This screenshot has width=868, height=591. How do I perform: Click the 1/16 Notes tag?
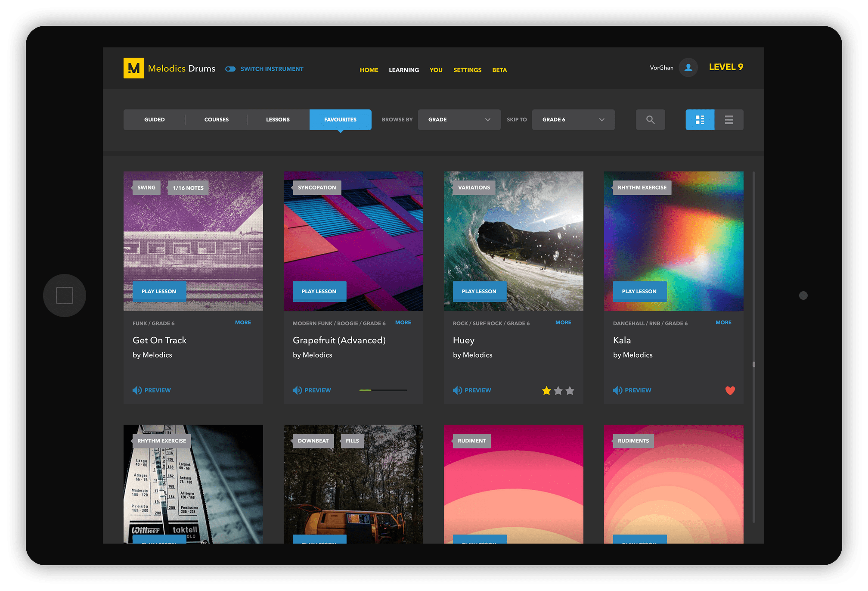pyautogui.click(x=188, y=188)
